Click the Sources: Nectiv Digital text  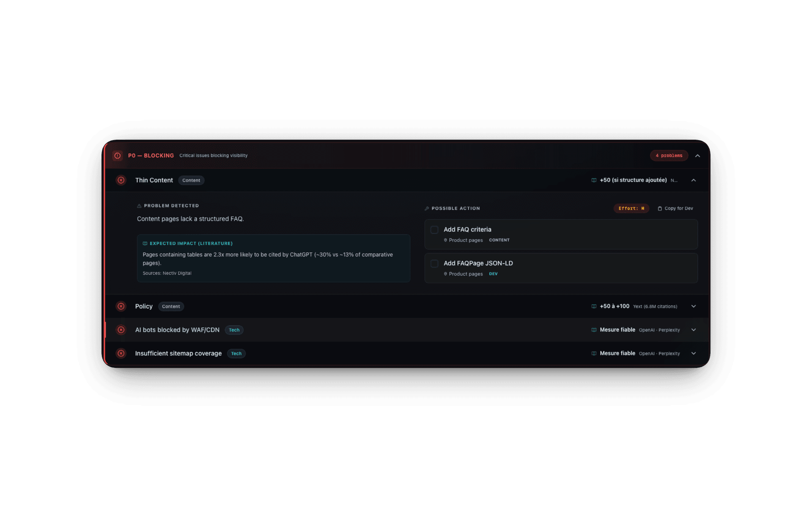pos(167,273)
